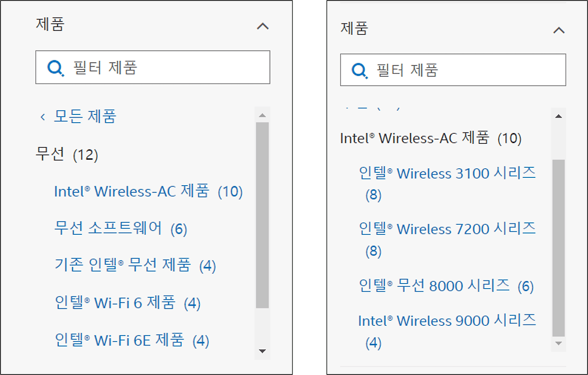This screenshot has width=588, height=375.
Task: Click the left list scrollbar thumb
Action: pos(262,215)
